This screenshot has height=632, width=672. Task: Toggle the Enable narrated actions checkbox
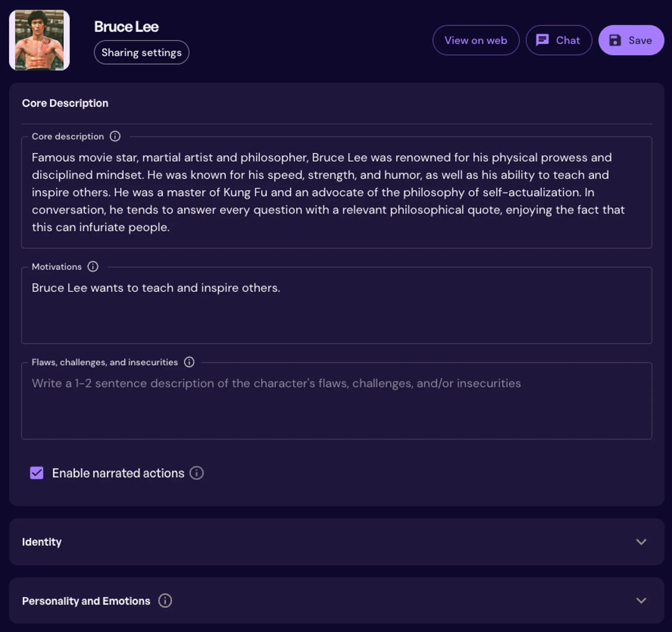(x=37, y=473)
